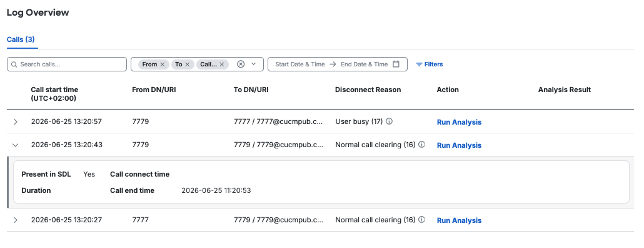Select the Calls (3) tab
This screenshot has height=248, width=644.
21,39
